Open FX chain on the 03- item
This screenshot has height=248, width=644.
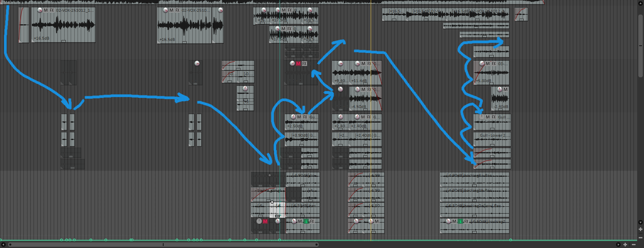(494, 64)
